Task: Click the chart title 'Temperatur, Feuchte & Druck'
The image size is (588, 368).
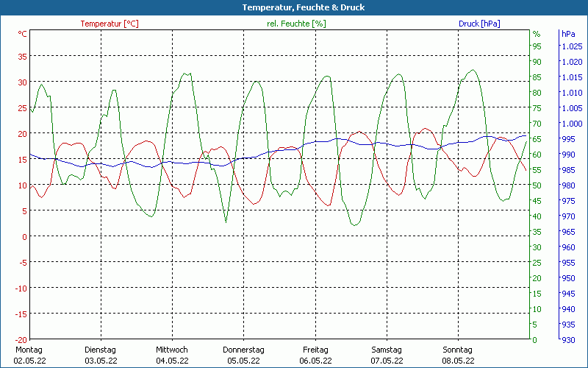Action: (x=304, y=7)
